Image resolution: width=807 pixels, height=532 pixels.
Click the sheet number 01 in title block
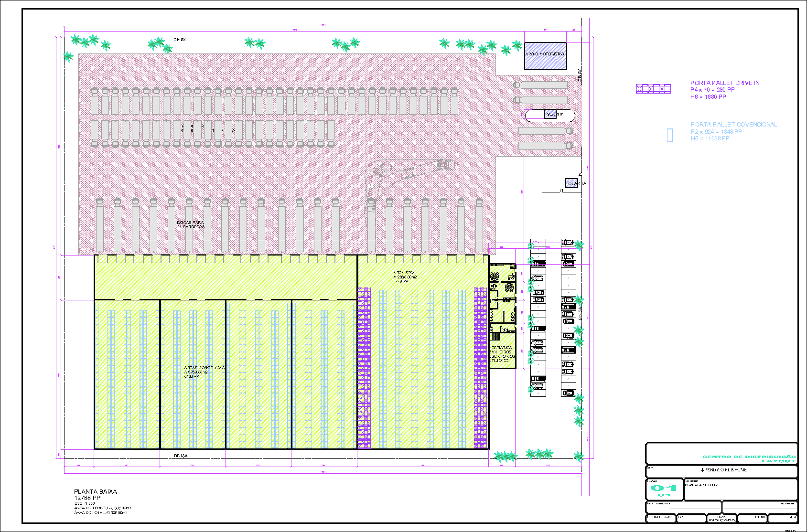pos(664,488)
